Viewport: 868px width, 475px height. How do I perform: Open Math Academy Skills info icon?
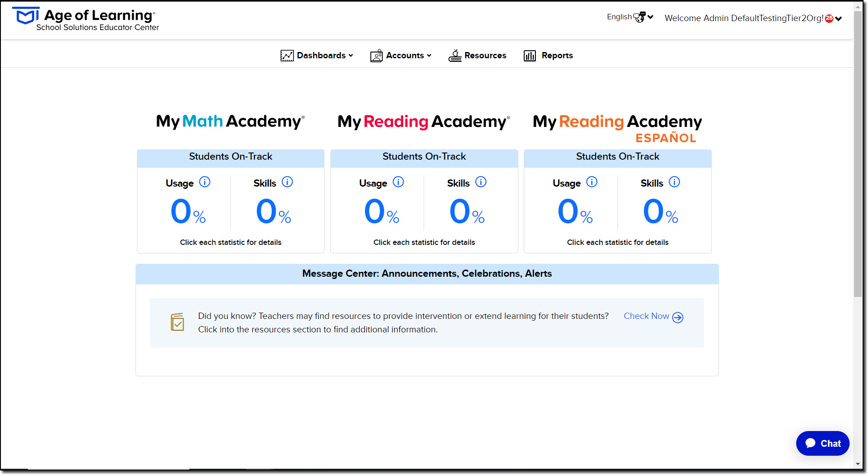tap(287, 182)
